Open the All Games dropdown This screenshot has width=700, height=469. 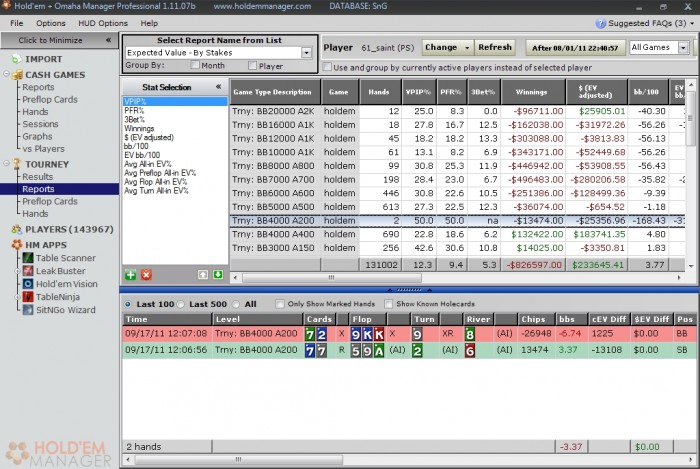[x=683, y=47]
